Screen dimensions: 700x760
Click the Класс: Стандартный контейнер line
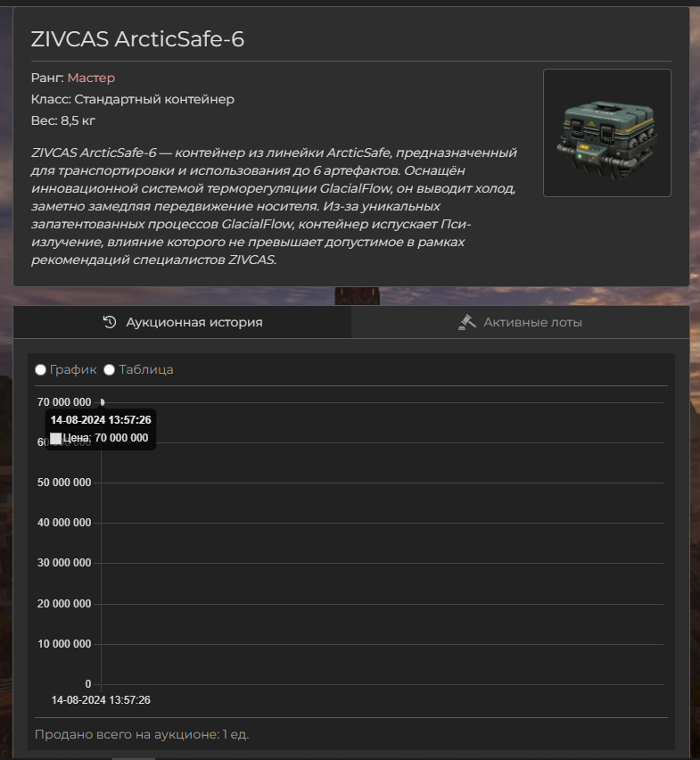pos(133,99)
